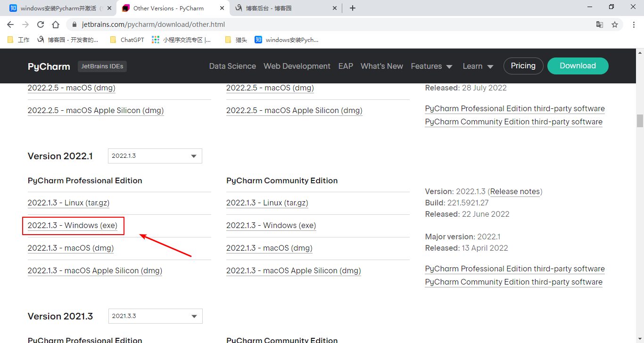Open Professional third-party software link under 2022.1.3
Image resolution: width=644 pixels, height=343 pixels.
coord(515,269)
